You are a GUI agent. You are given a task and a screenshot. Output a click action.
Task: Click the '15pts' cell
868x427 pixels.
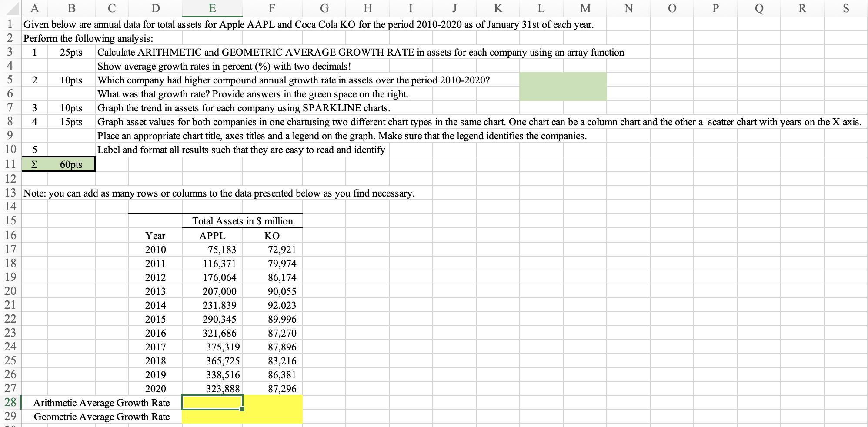click(x=71, y=122)
